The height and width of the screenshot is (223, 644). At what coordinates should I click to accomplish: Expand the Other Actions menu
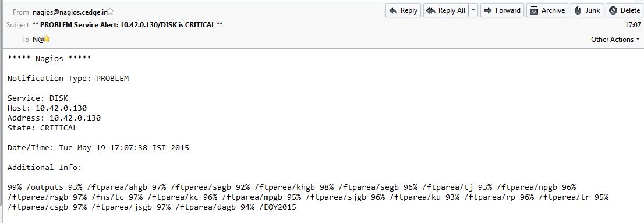pyautogui.click(x=615, y=40)
